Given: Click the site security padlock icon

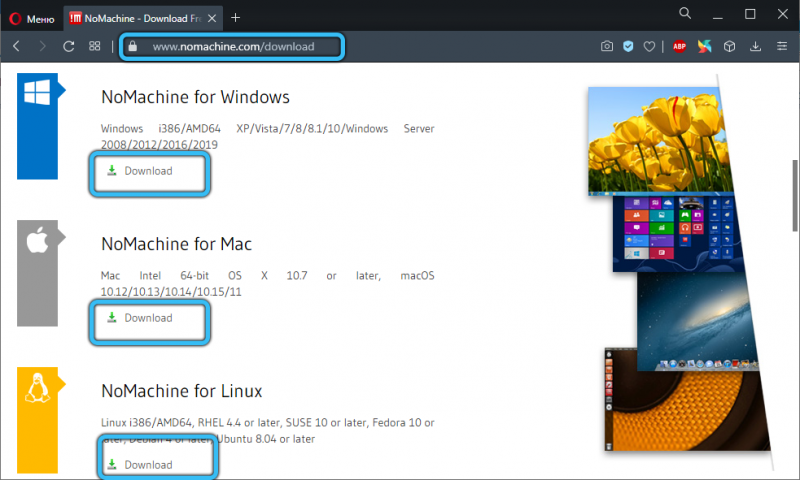Looking at the screenshot, I should point(133,46).
